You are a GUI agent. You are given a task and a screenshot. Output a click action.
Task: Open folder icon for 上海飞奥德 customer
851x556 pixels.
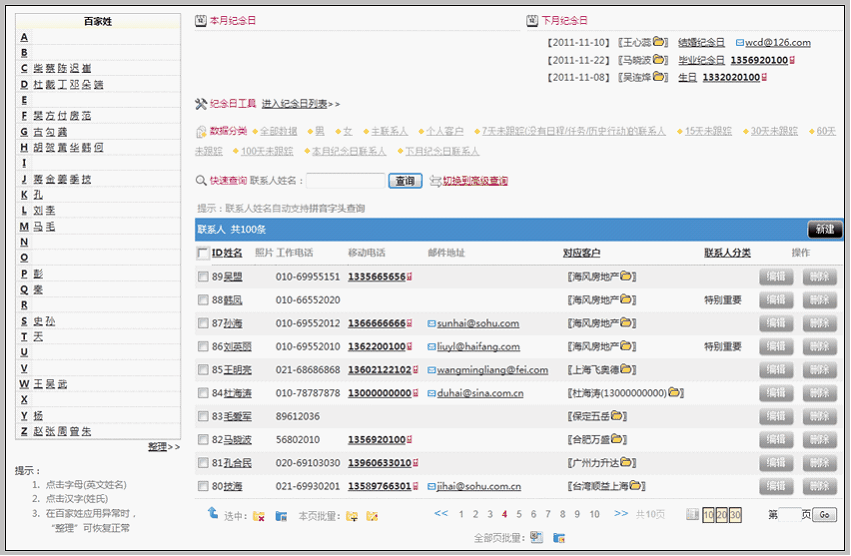coord(638,370)
